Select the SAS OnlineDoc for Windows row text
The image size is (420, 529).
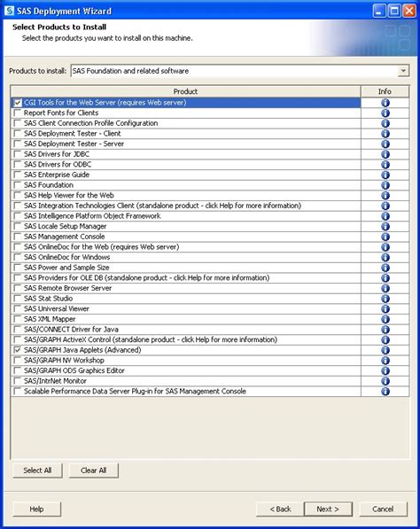click(x=66, y=257)
